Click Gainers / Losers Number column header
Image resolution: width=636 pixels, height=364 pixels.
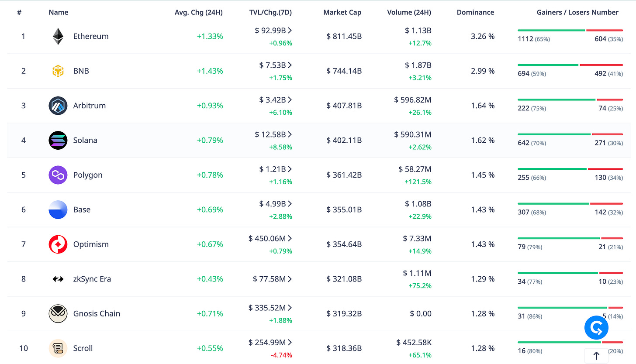tap(577, 12)
